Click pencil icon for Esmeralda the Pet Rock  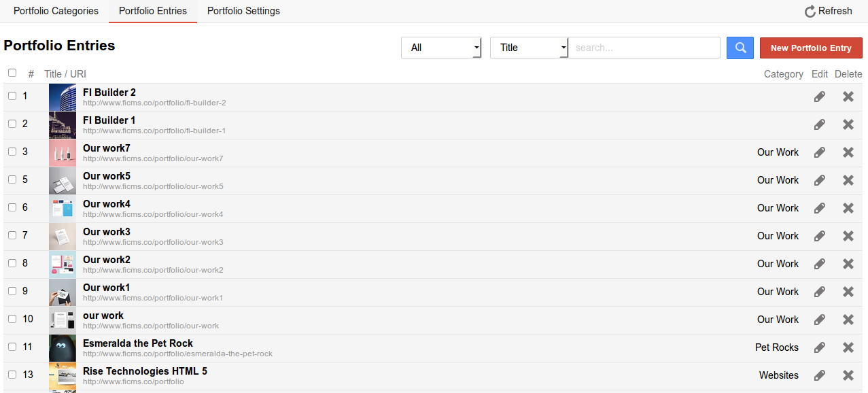(820, 347)
